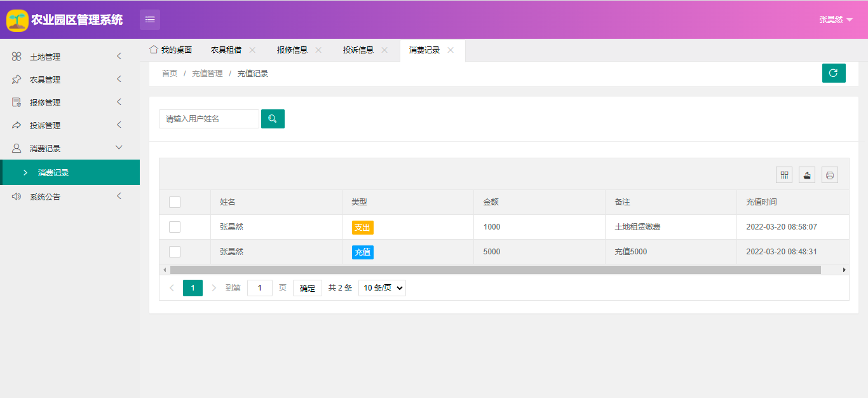Switch to the 农具租借 tab
This screenshot has height=398, width=868.
pyautogui.click(x=226, y=50)
